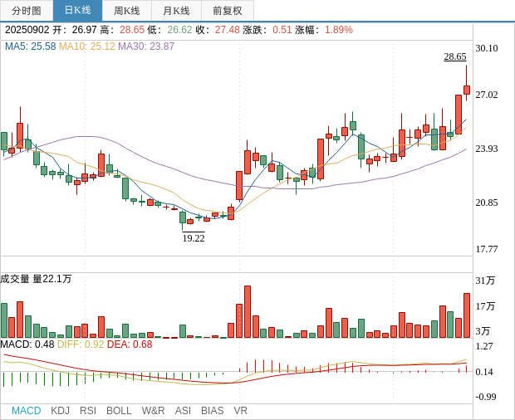Click the 30.10 price axis label
The image size is (515, 420).
click(x=487, y=48)
